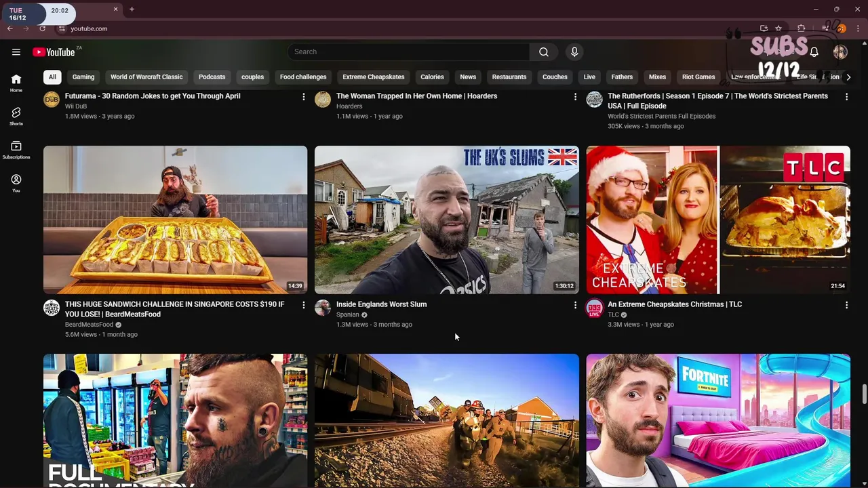The height and width of the screenshot is (488, 868).
Task: Select the Gaming filter chip
Action: [83, 77]
